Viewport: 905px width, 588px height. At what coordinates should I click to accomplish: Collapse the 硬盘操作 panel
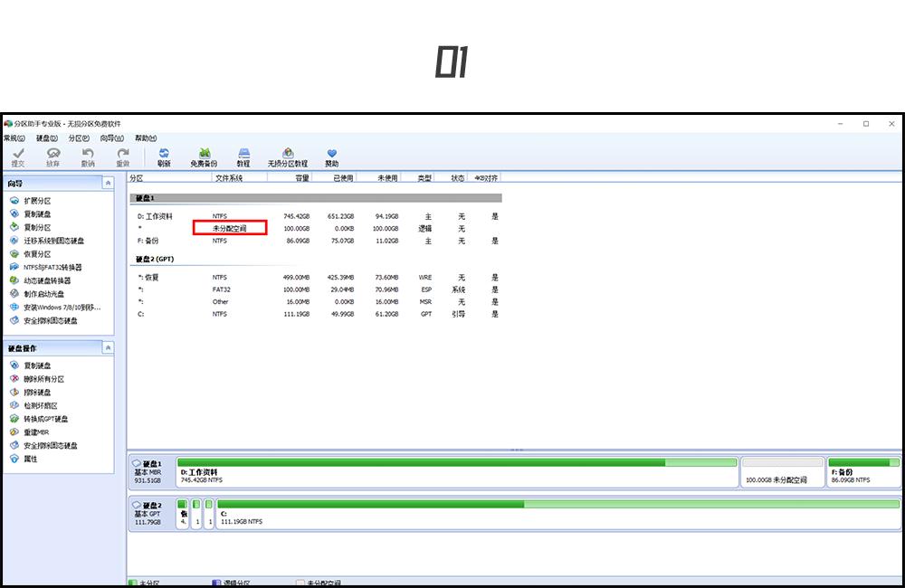point(108,348)
